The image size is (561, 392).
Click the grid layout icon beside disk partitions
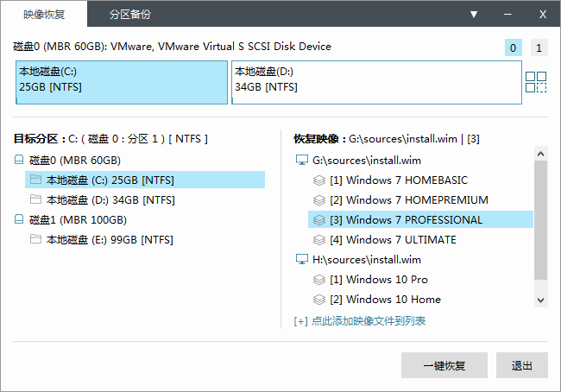pyautogui.click(x=536, y=82)
